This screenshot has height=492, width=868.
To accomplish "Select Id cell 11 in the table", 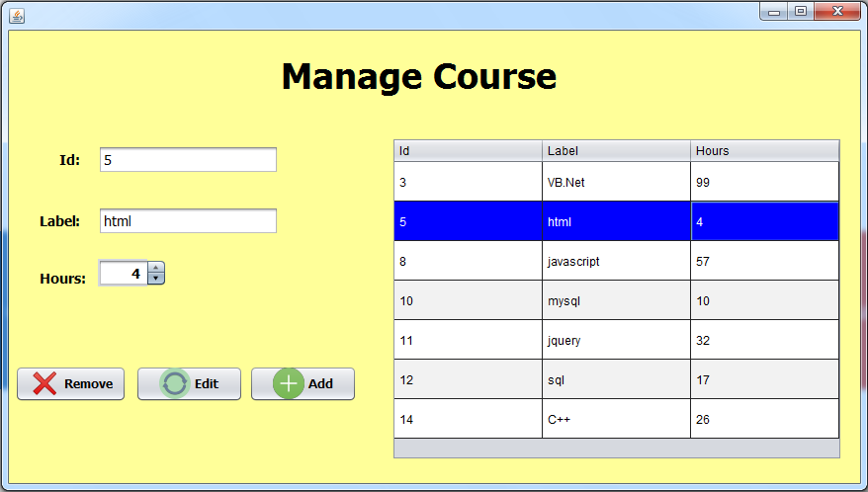I will point(468,340).
